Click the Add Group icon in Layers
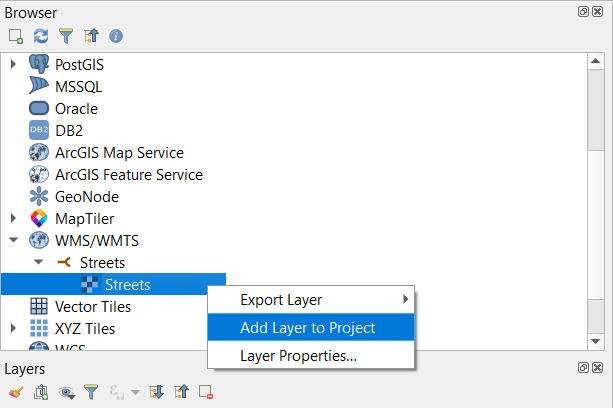Image resolution: width=613 pixels, height=408 pixels. [x=41, y=391]
